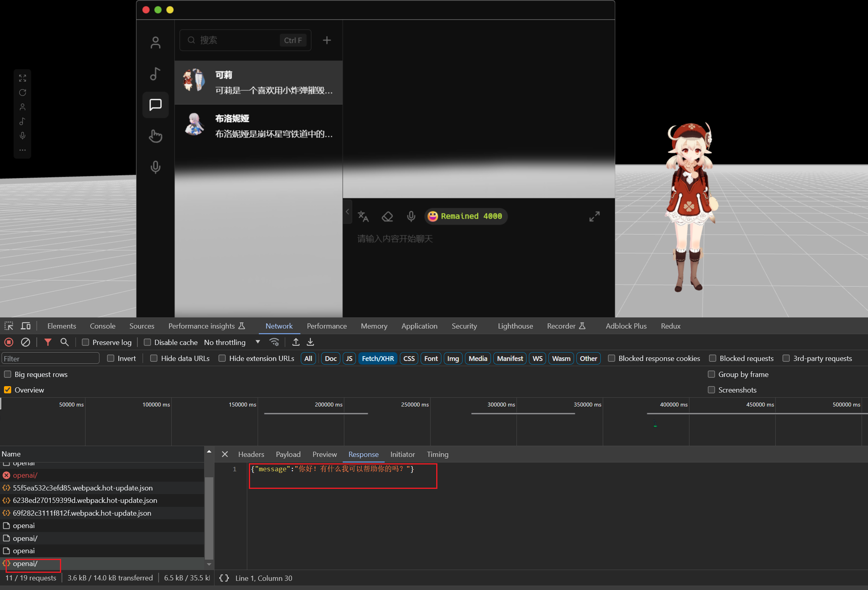Check Hide data URLs

coord(154,359)
